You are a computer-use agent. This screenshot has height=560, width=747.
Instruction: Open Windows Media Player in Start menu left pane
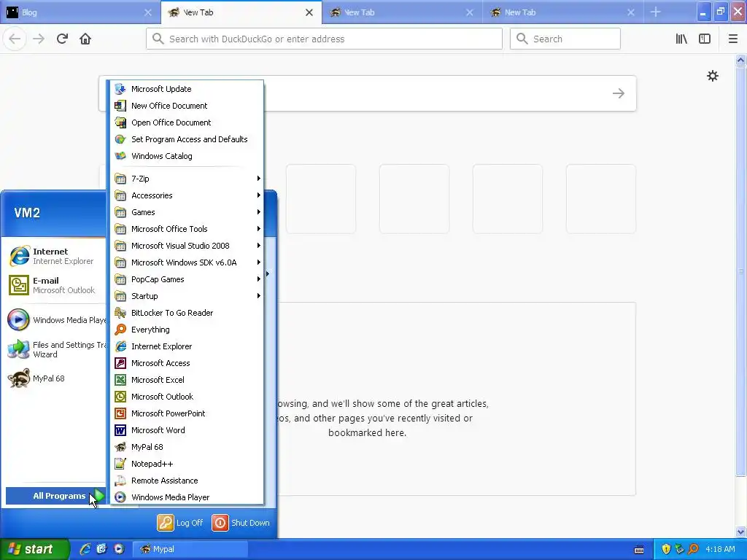click(x=56, y=320)
